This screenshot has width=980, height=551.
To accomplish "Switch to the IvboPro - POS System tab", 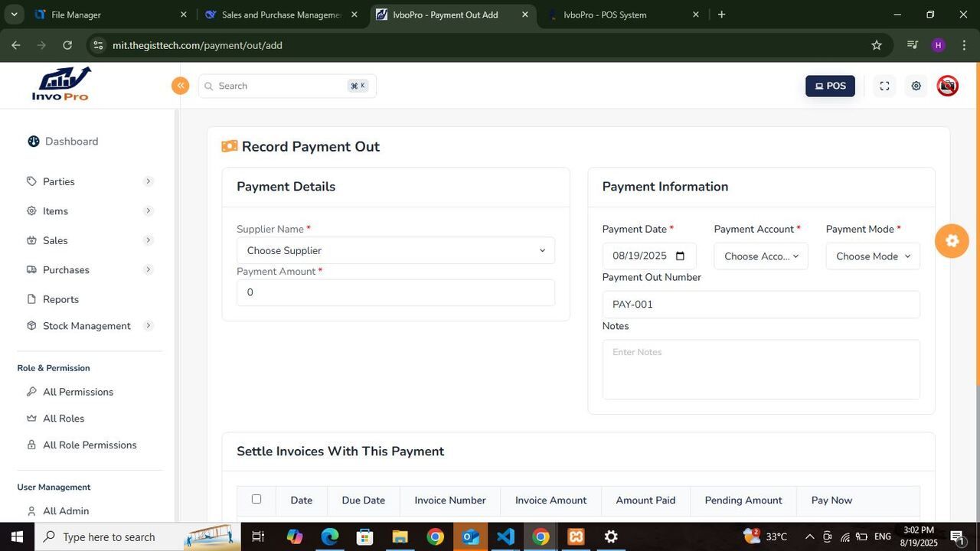I will [x=622, y=15].
